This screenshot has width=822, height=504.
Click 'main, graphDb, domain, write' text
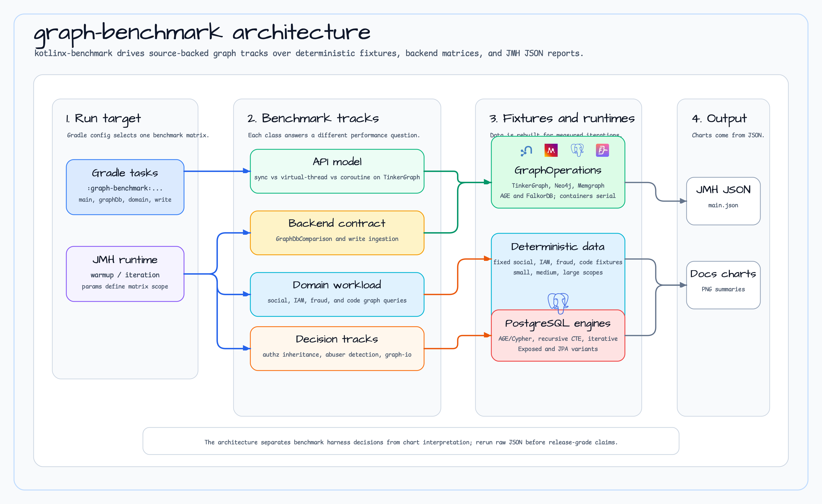point(125,200)
